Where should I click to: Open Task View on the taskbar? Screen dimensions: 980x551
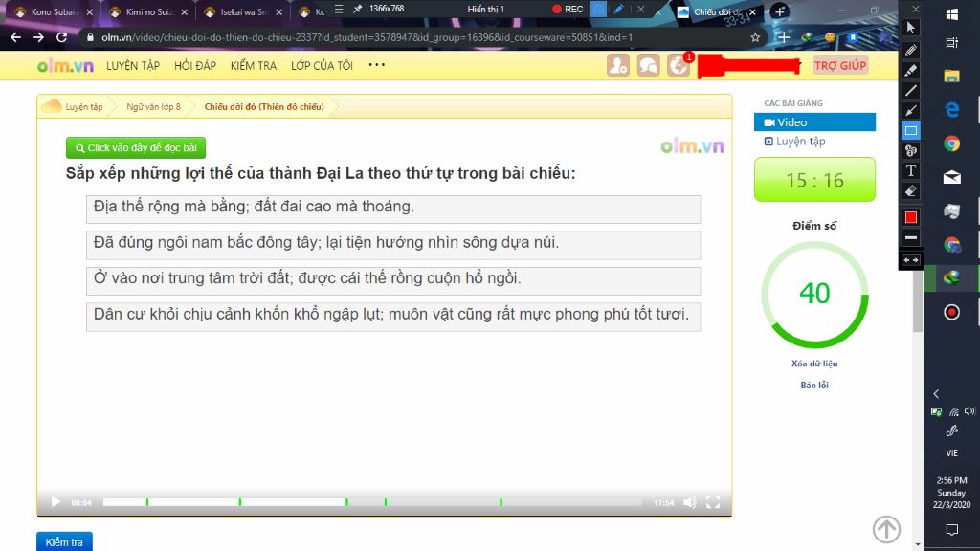[x=952, y=42]
